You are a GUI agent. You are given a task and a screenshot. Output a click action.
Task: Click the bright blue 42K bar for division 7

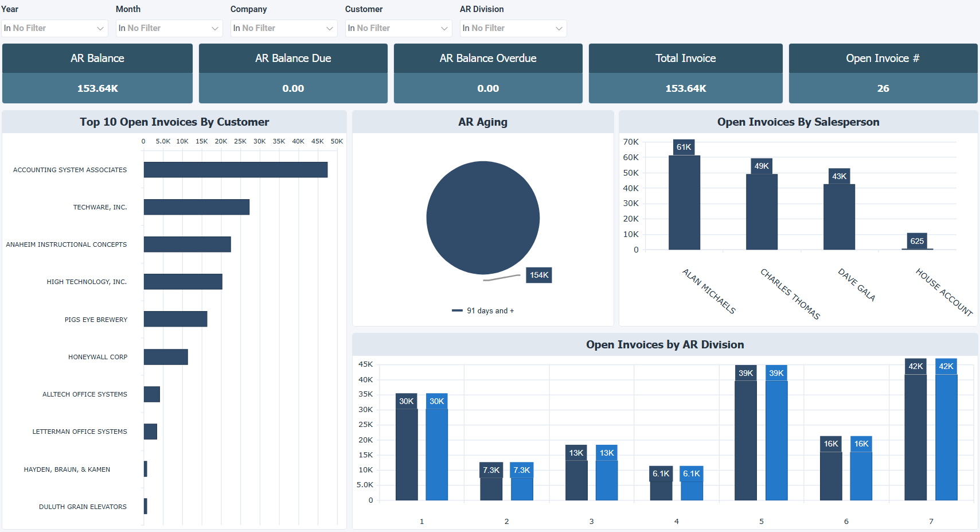click(946, 437)
